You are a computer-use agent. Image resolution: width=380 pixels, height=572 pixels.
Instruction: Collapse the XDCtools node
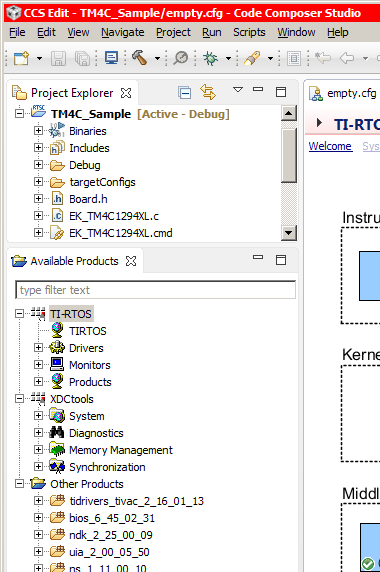coord(19,398)
